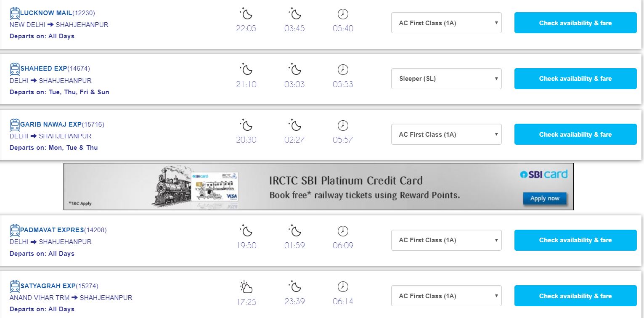Screen dimensions: 644x318
Task: Expand the Sleeper (SL) class dropdown
Action: 446,79
